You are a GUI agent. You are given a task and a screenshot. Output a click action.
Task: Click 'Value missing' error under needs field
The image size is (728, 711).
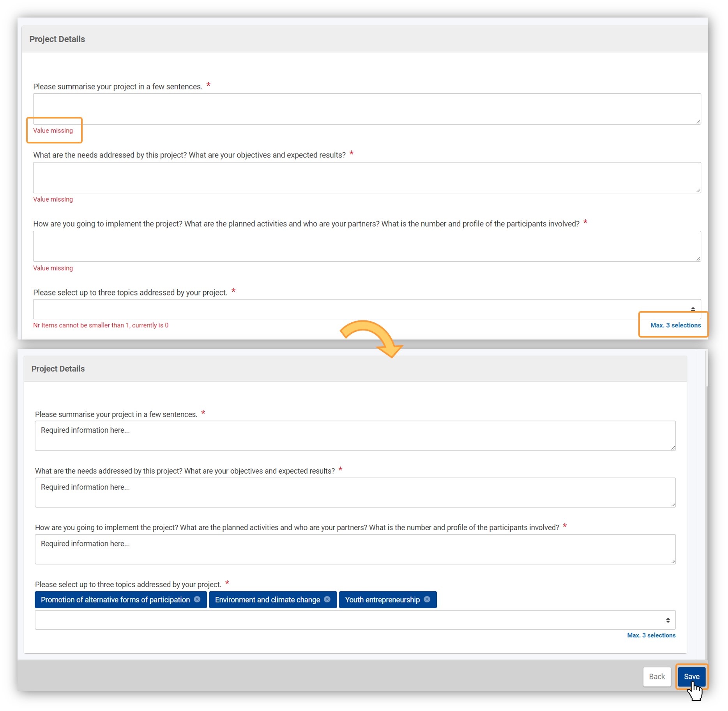[x=53, y=199]
